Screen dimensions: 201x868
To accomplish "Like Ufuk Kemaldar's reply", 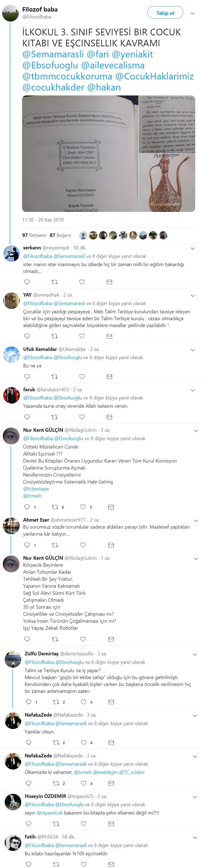I will [82, 376].
